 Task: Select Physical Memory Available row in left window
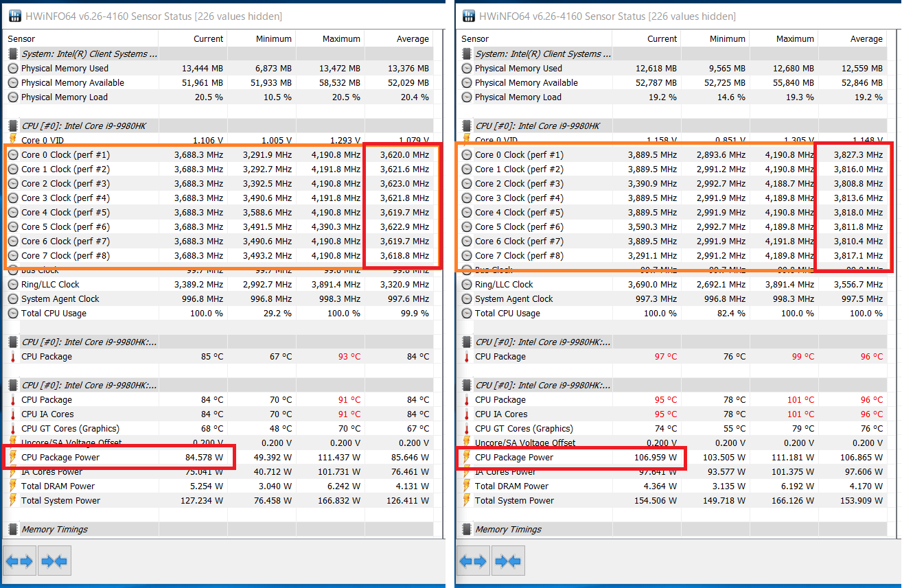pos(218,83)
